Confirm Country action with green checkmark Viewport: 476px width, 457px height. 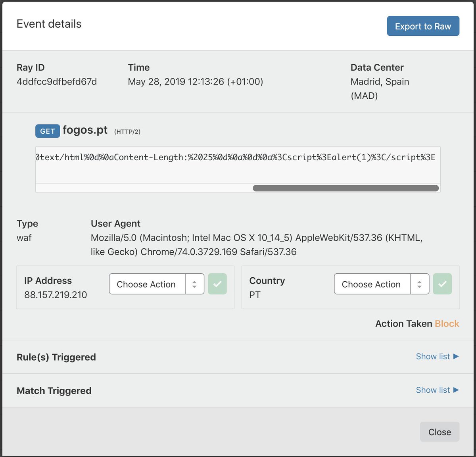click(442, 284)
